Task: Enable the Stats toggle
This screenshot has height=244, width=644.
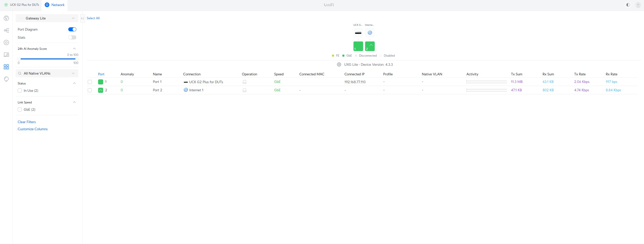Action: (x=72, y=37)
